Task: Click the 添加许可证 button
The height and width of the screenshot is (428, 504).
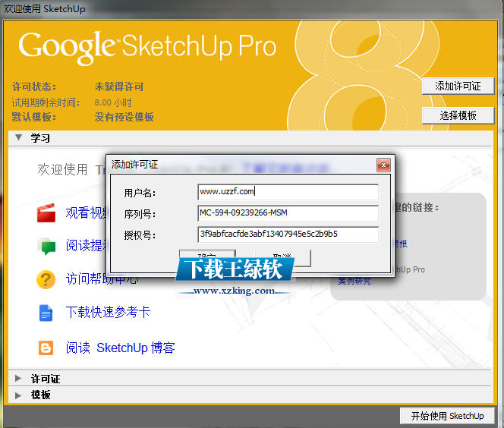Action: (x=458, y=86)
